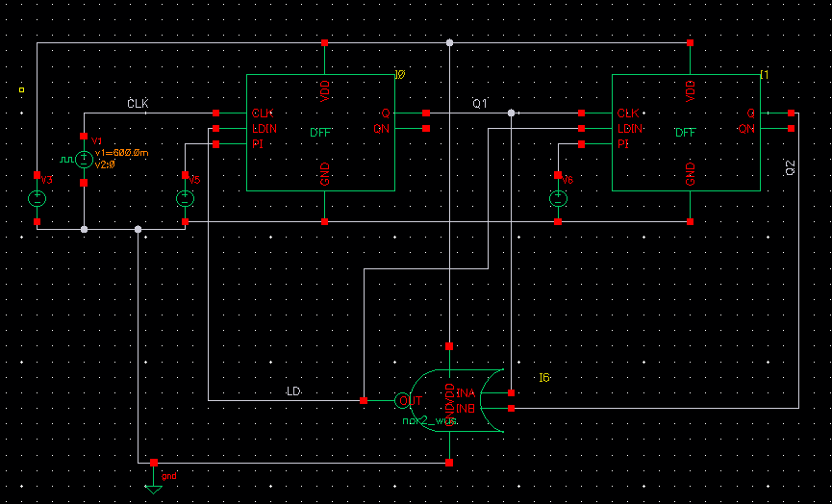This screenshot has height=504, width=832.
Task: Select the V5 voltage source symbol
Action: pyautogui.click(x=186, y=199)
